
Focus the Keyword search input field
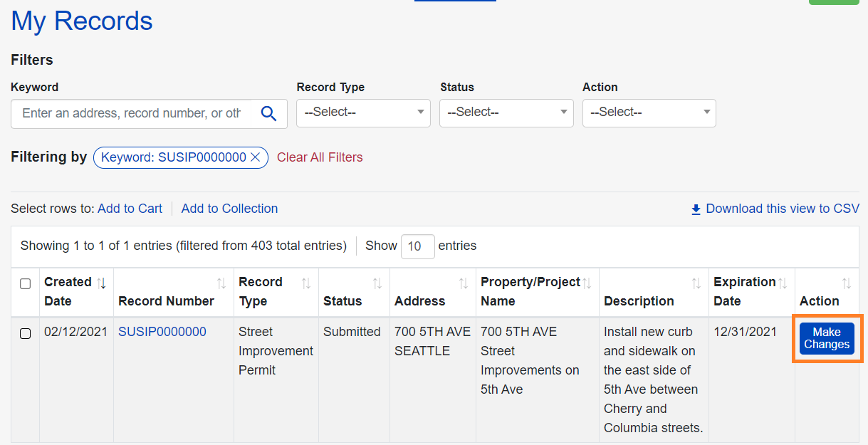point(132,114)
